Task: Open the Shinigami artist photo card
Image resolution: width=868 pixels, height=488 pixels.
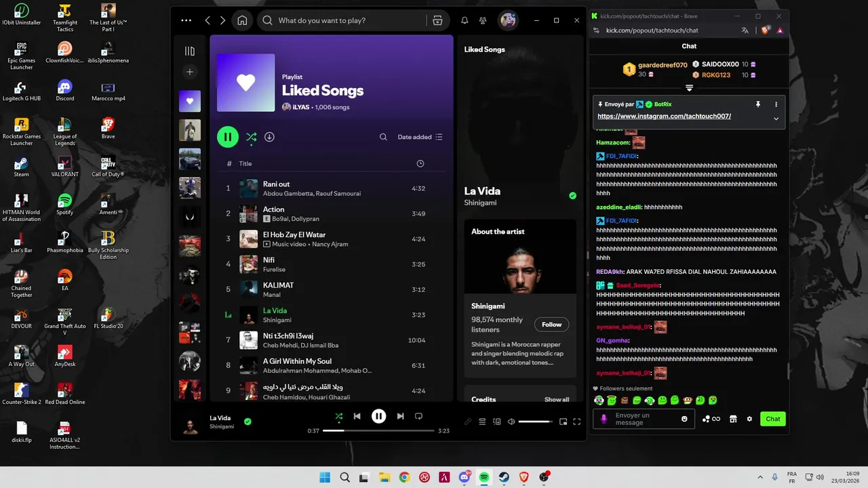Action: 520,257
